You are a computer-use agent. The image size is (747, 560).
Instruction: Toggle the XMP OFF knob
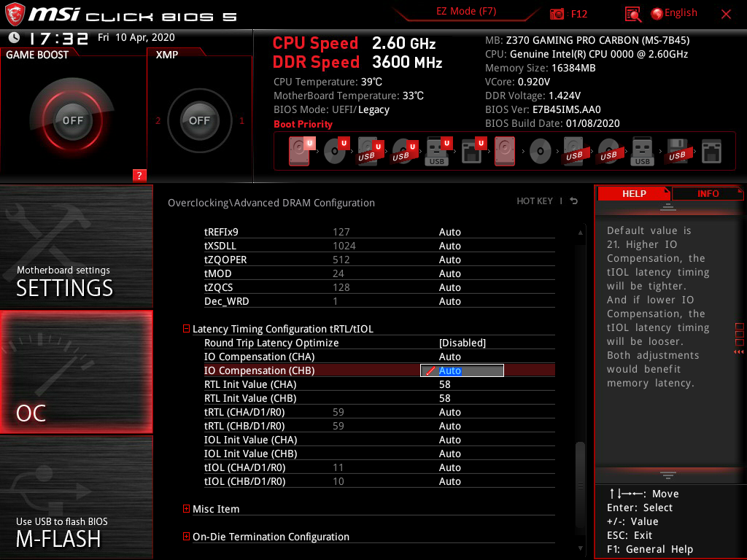point(199,120)
